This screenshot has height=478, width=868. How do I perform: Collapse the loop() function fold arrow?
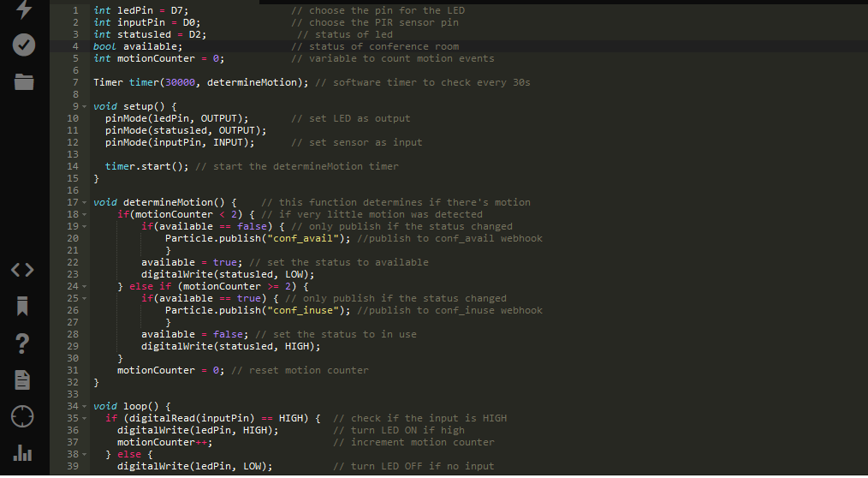85,406
